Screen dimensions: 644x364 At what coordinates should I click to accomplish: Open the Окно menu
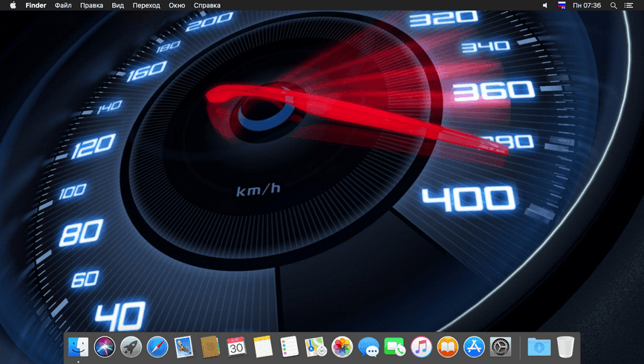coord(177,5)
